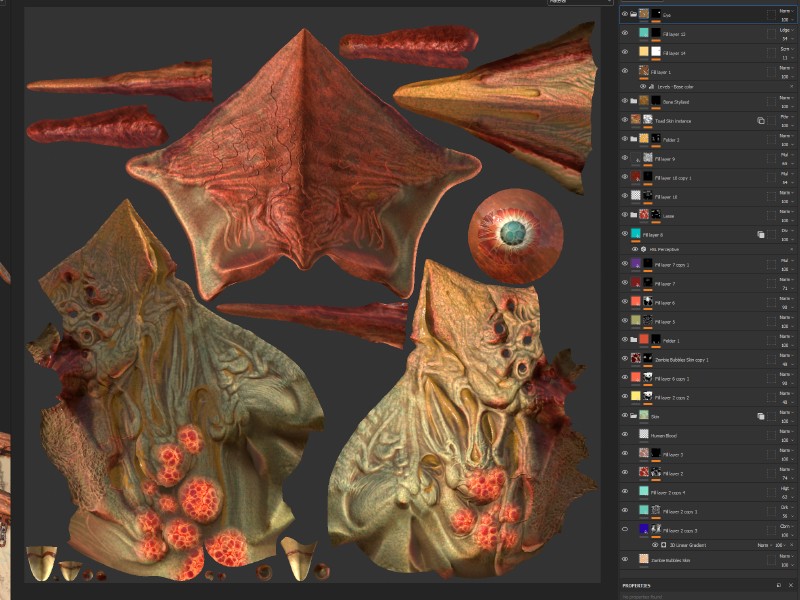The height and width of the screenshot is (600, 800).
Task: Undock the Properties panel
Action: click(x=778, y=585)
